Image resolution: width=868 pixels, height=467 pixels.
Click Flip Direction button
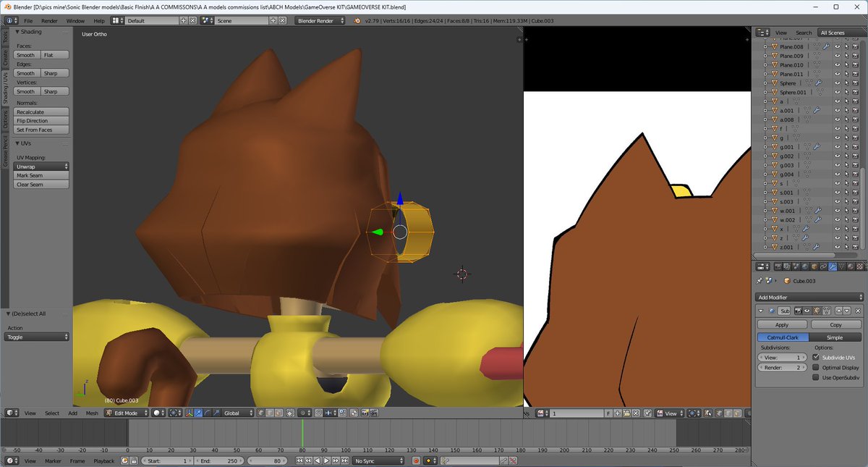tap(41, 121)
